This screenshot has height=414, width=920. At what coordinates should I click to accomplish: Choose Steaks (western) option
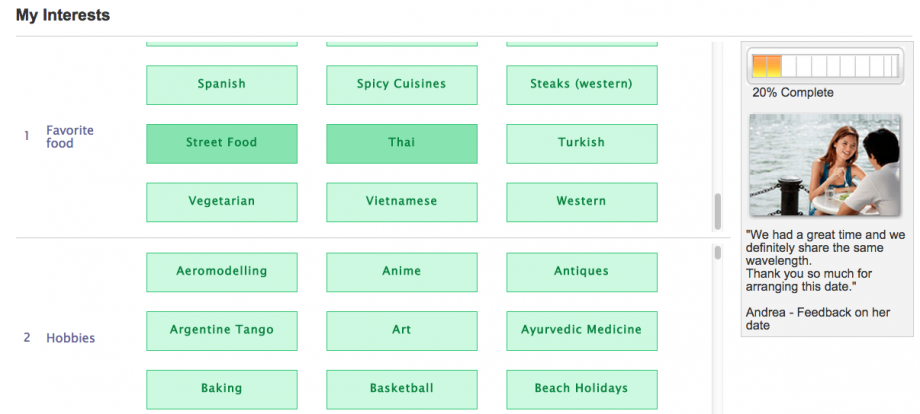tap(581, 85)
